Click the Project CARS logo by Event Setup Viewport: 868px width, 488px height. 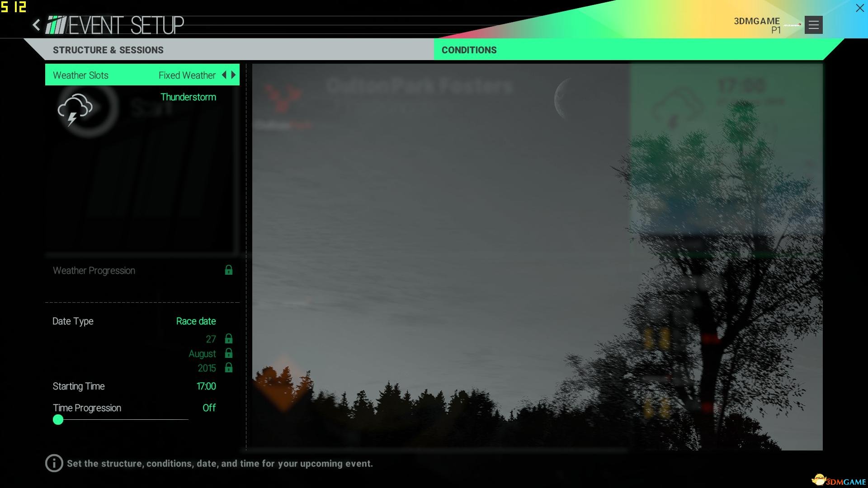56,25
